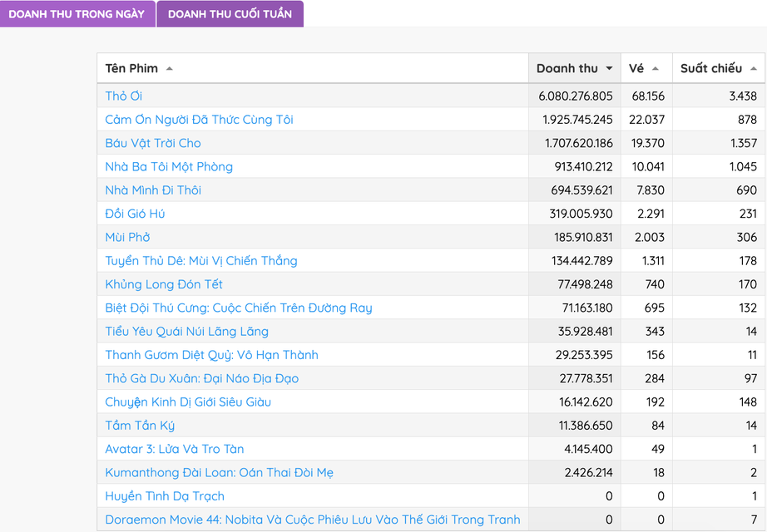Open Kumanthong Đài Loan: Oán Thai Đòi Mẹ

click(x=220, y=472)
